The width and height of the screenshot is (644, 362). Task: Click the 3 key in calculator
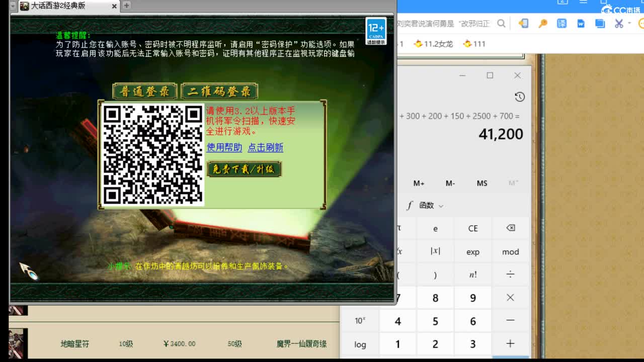(473, 344)
